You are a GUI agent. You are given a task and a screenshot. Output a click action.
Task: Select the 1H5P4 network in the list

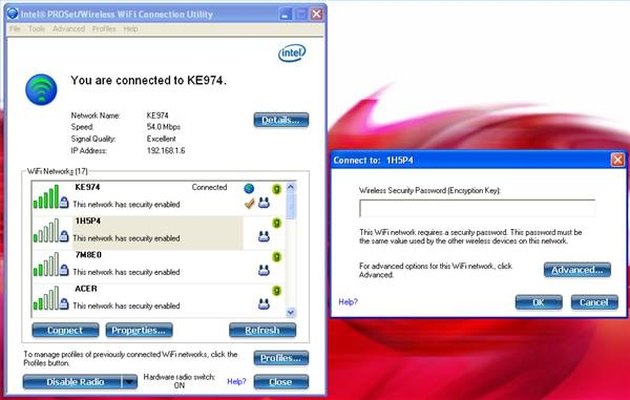point(158,233)
